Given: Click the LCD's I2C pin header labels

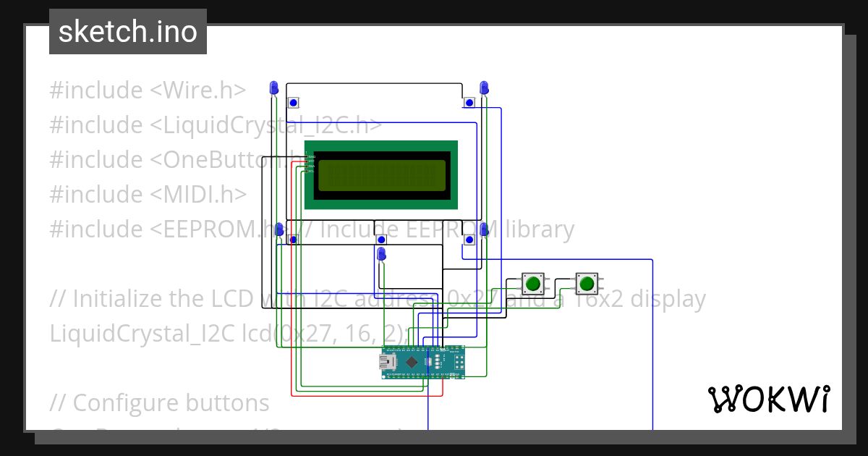Looking at the screenshot, I should [310, 164].
